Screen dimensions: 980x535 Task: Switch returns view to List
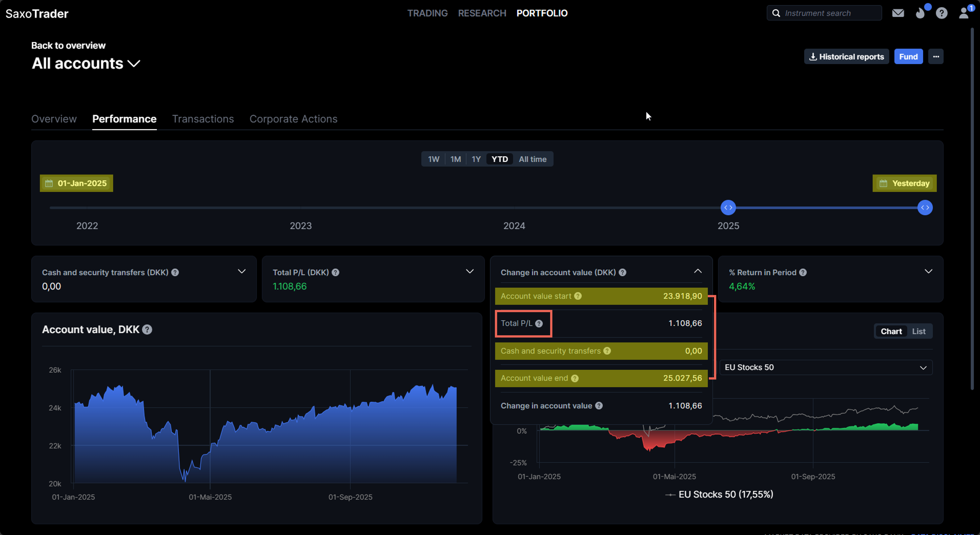[918, 331]
